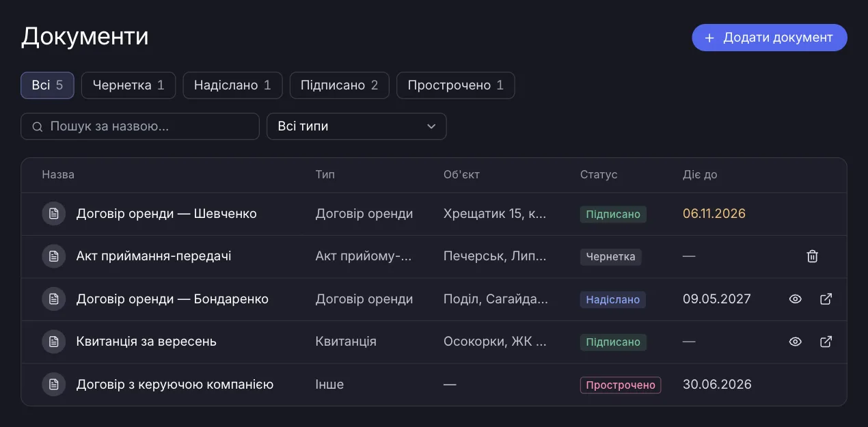
Task: Open document Договір оренди — Шевченко
Action: [x=167, y=214]
